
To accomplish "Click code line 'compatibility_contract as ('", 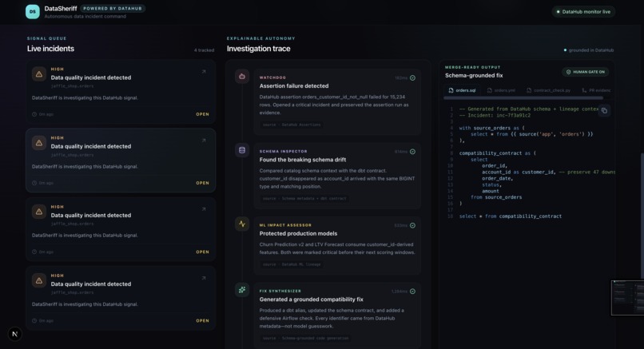I will [x=497, y=153].
